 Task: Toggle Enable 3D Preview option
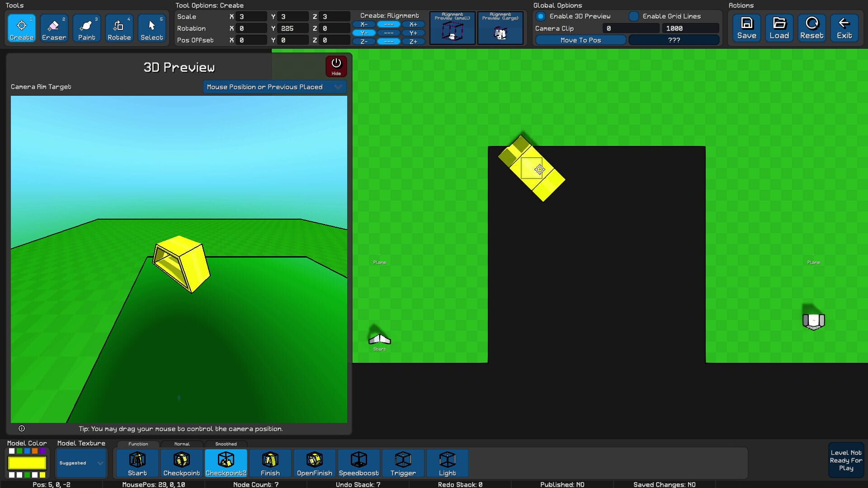541,16
